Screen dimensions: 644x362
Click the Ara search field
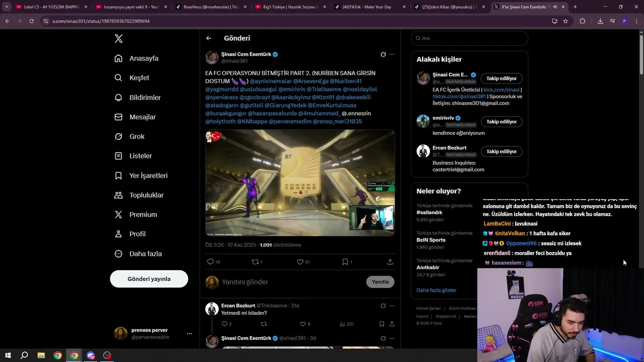(x=469, y=38)
